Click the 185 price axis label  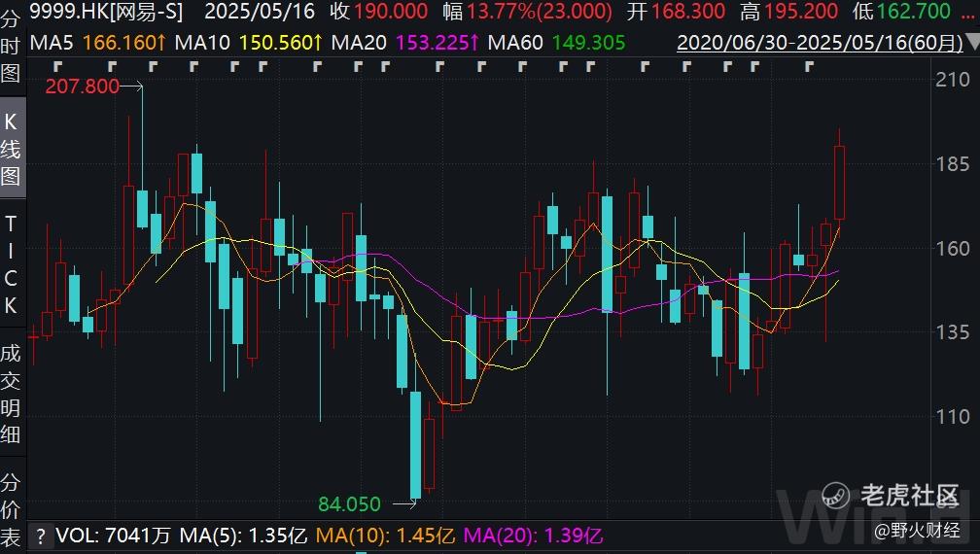pos(953,164)
